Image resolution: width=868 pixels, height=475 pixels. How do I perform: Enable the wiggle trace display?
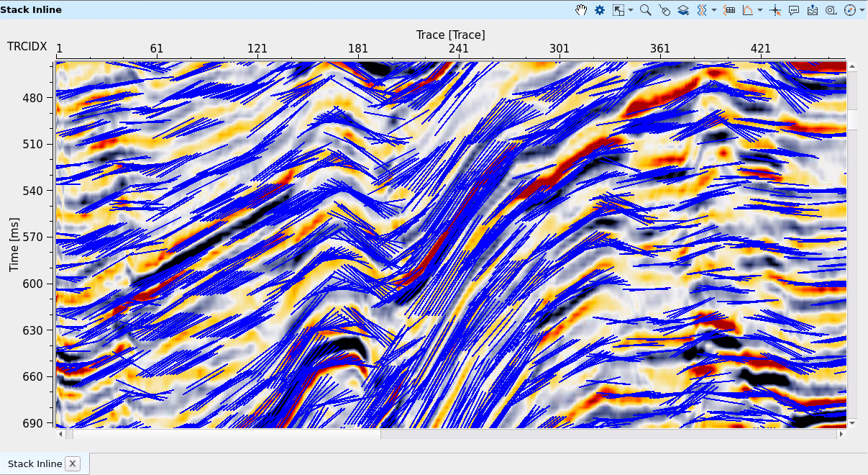tap(701, 10)
